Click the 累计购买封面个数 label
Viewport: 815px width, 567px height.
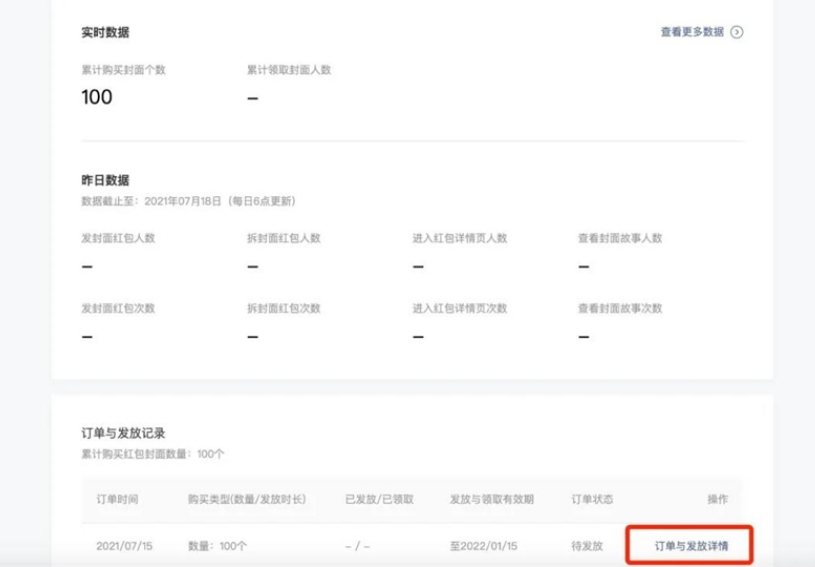123,70
